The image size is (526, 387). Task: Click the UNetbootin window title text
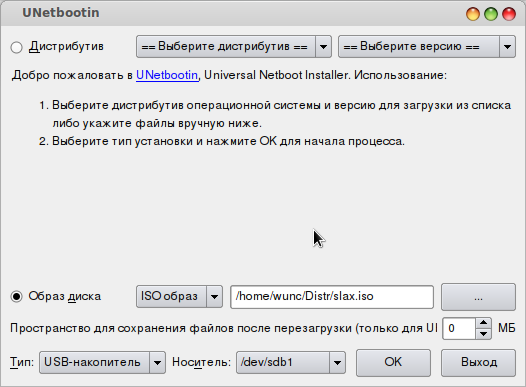(x=61, y=13)
